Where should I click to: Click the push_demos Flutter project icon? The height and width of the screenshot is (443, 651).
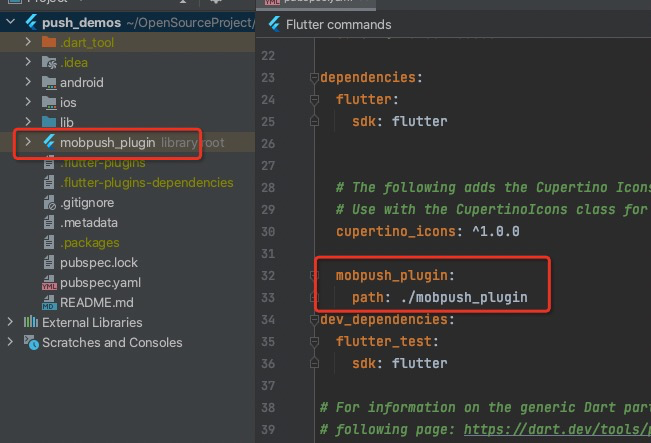point(32,22)
